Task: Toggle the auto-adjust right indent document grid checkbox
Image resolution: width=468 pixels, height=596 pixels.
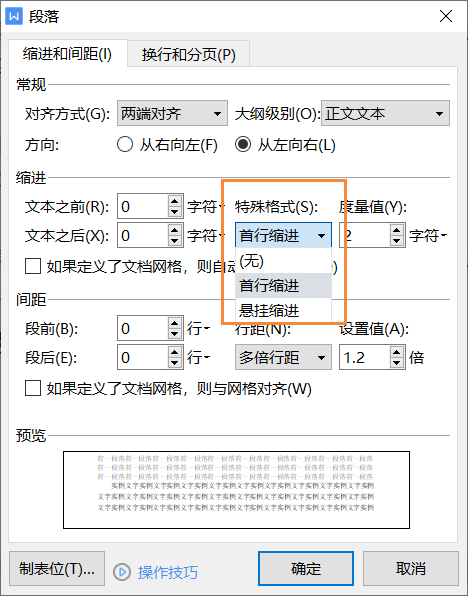Action: (33, 266)
